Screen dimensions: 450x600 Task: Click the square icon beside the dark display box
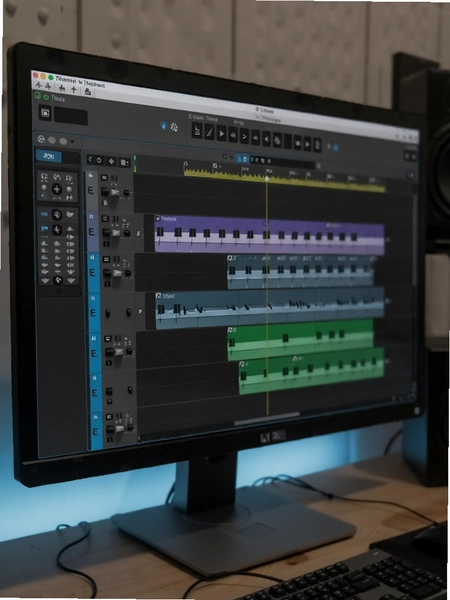pos(45,113)
